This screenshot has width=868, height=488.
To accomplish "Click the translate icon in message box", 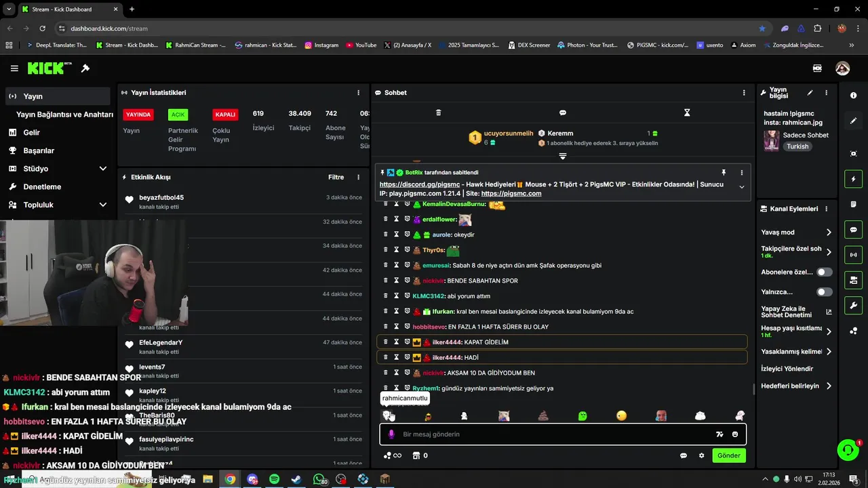I will pos(719,434).
